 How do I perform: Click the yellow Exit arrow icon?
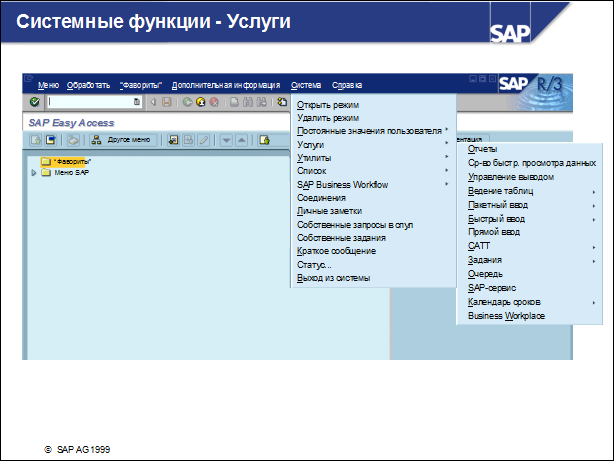[200, 102]
